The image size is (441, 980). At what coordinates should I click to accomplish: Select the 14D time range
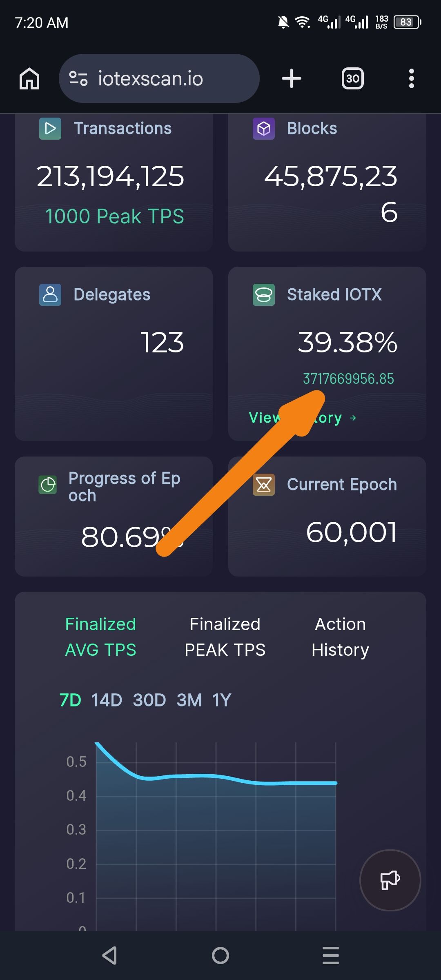107,700
